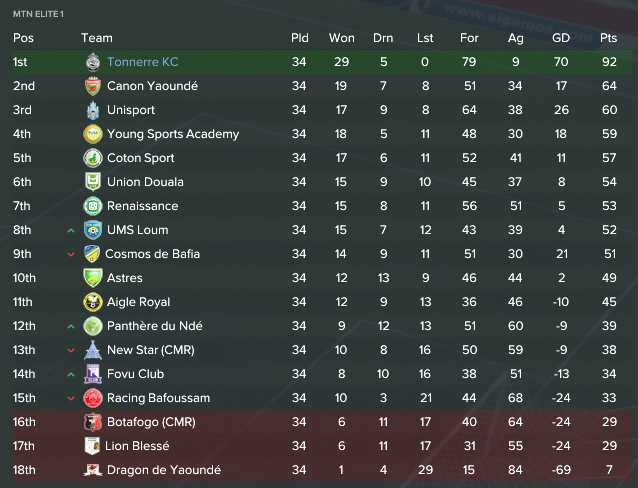Viewport: 638px width, 488px height.
Task: Click the Union Douala shield logo
Action: click(x=93, y=182)
